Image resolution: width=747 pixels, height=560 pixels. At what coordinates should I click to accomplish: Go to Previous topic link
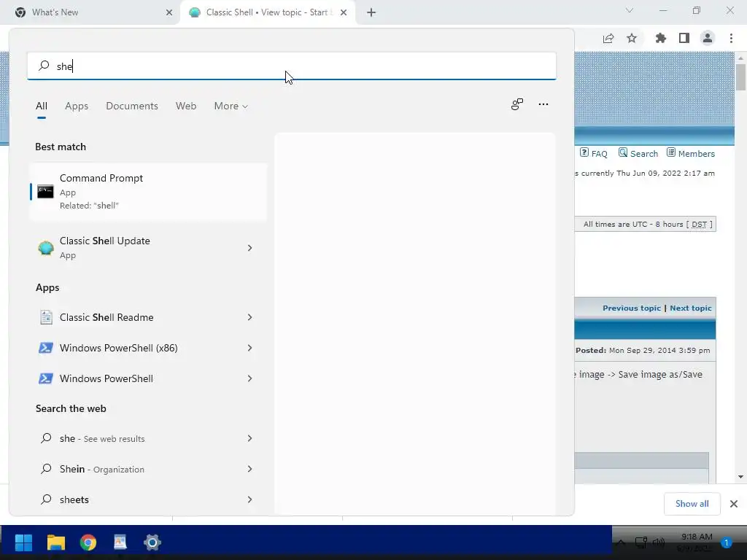pyautogui.click(x=632, y=308)
